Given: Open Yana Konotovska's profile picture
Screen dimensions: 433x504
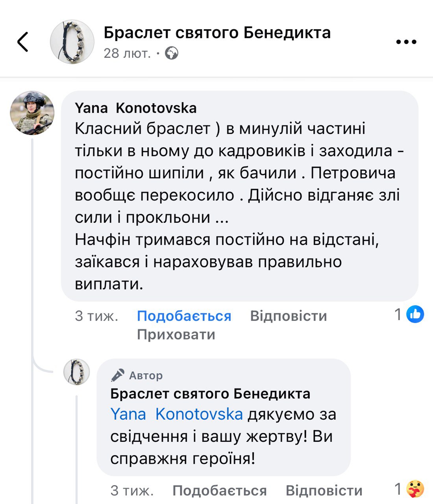Looking at the screenshot, I should (x=32, y=113).
